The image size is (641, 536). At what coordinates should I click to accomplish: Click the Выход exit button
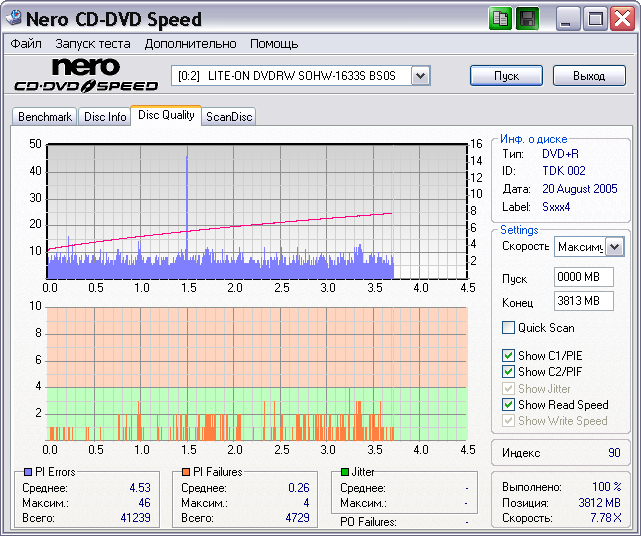(589, 76)
